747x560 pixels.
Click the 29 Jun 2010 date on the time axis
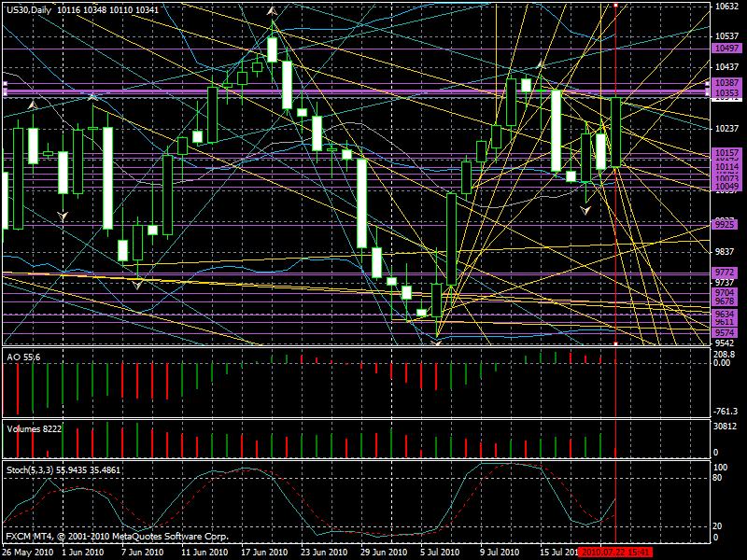(x=384, y=553)
